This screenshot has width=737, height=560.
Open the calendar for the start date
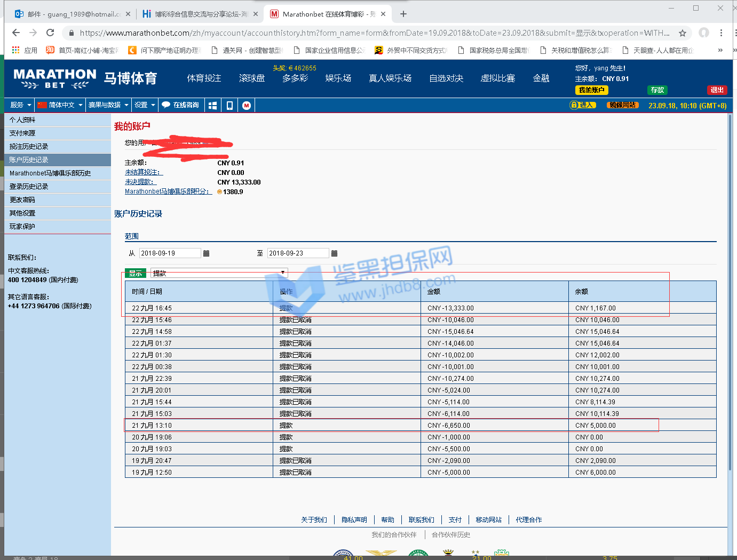(207, 253)
